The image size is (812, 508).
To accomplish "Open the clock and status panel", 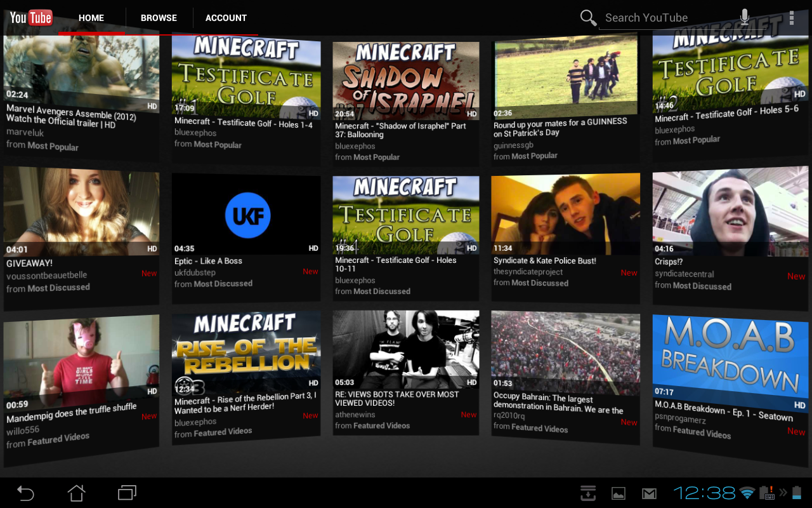I will pos(704,493).
